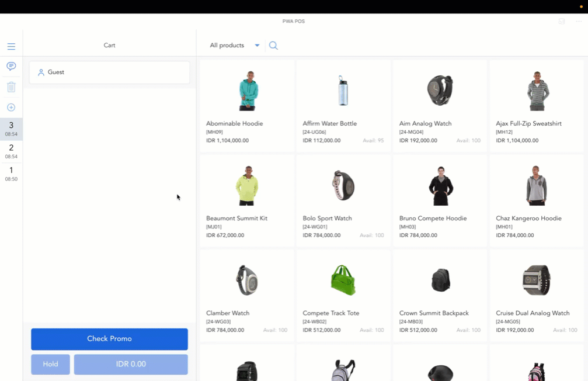Screen dimensions: 588x381
Task: Click the dropdown arrow beside All products
Action: [258, 46]
